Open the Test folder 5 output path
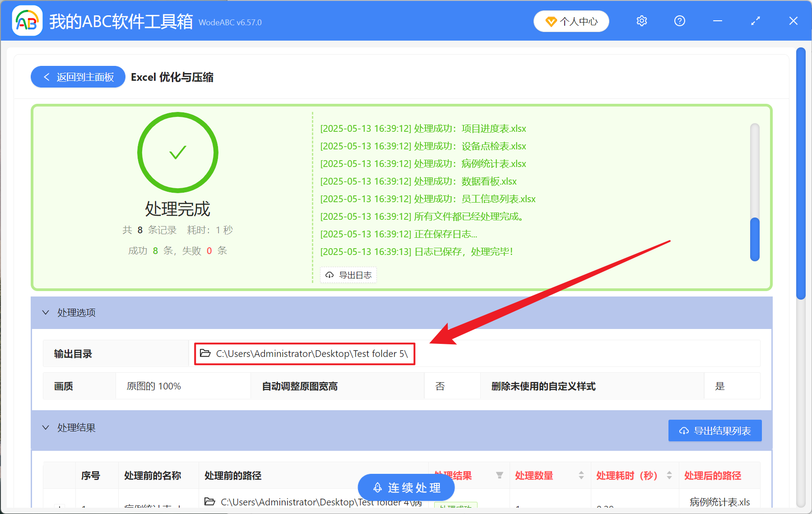 click(x=311, y=354)
